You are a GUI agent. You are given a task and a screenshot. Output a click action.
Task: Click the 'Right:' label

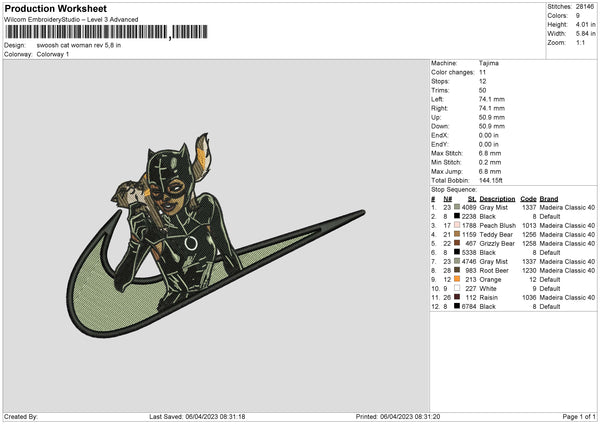(x=439, y=108)
